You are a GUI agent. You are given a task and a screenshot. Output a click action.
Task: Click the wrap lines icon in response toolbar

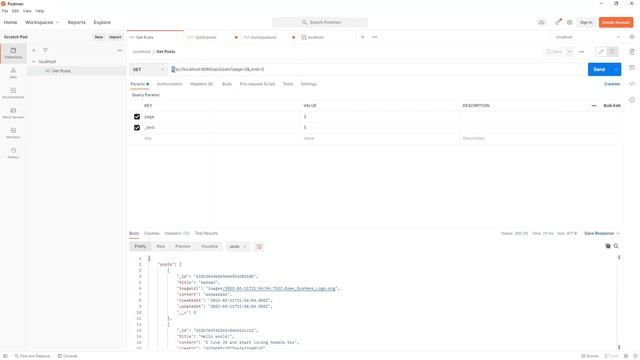259,247
